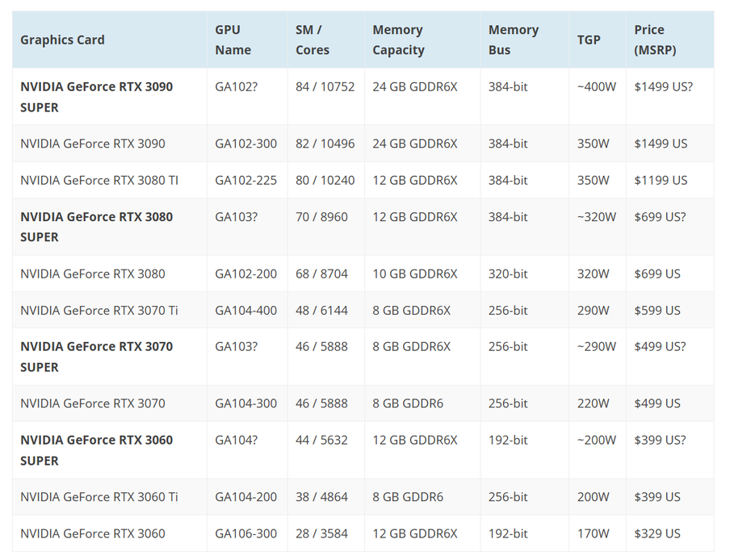The width and height of the screenshot is (751, 560).
Task: Click the 38 / 4864 cores value
Action: [321, 497]
